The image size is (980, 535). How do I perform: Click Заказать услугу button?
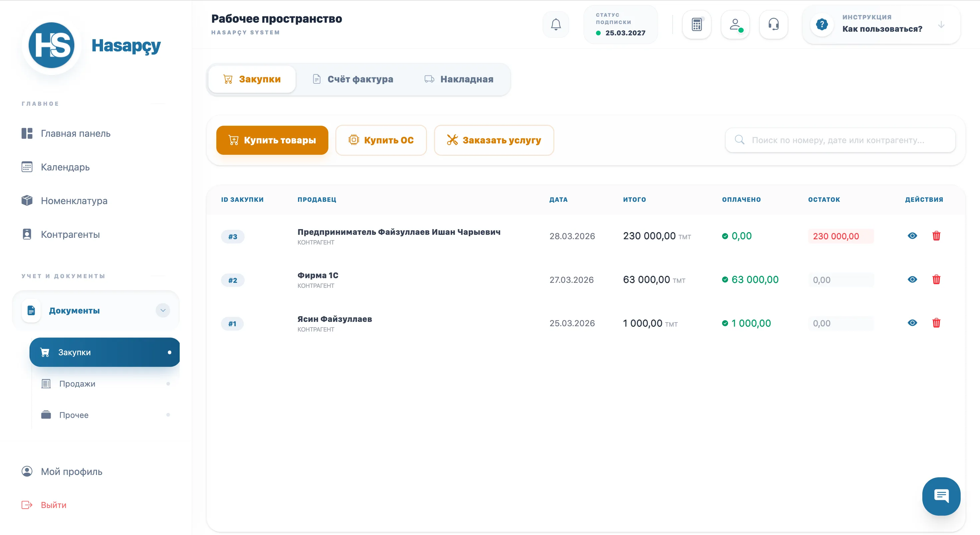coord(494,140)
